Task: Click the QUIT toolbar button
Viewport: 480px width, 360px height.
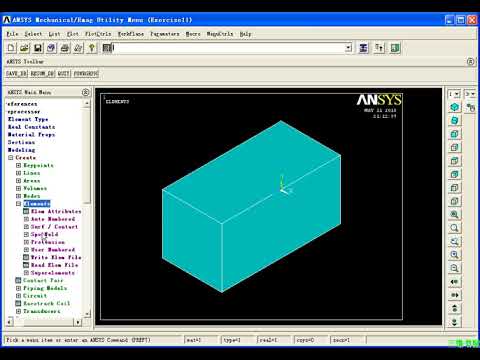Action: [x=63, y=74]
